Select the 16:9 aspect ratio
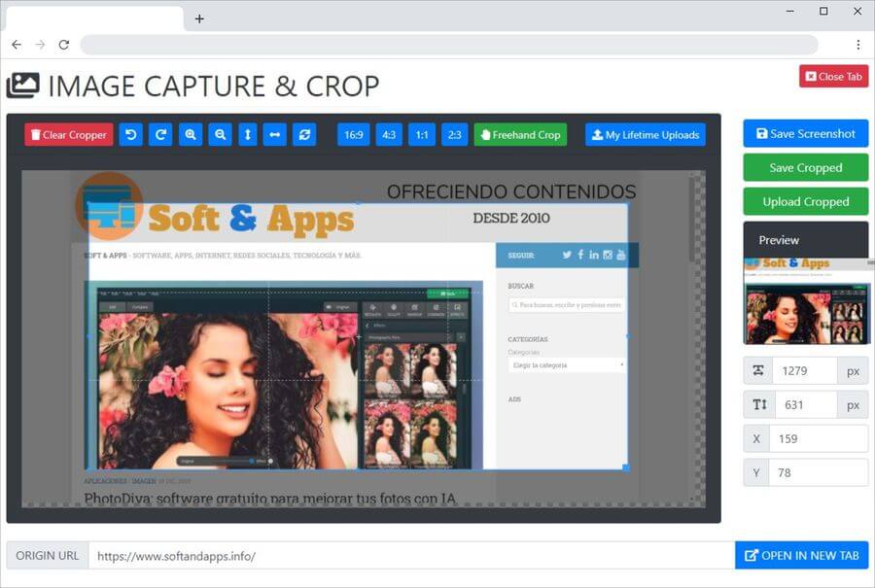Image resolution: width=875 pixels, height=588 pixels. tap(354, 135)
